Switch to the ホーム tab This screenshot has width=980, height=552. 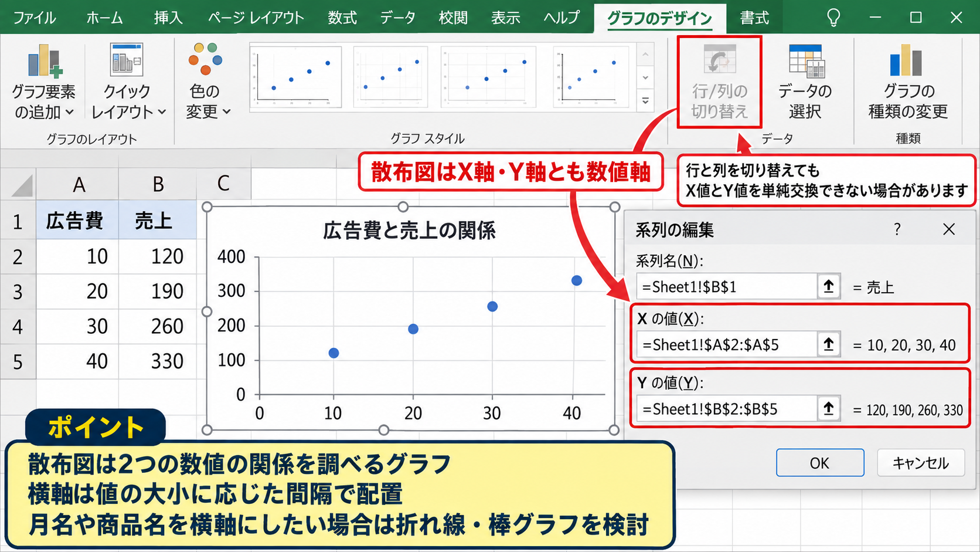105,18
